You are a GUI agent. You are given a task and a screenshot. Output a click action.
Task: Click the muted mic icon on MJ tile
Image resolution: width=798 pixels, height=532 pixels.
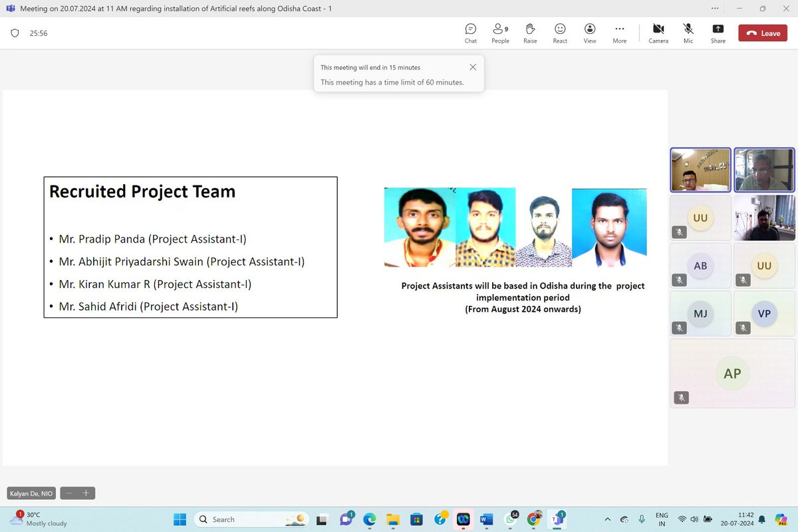(679, 328)
